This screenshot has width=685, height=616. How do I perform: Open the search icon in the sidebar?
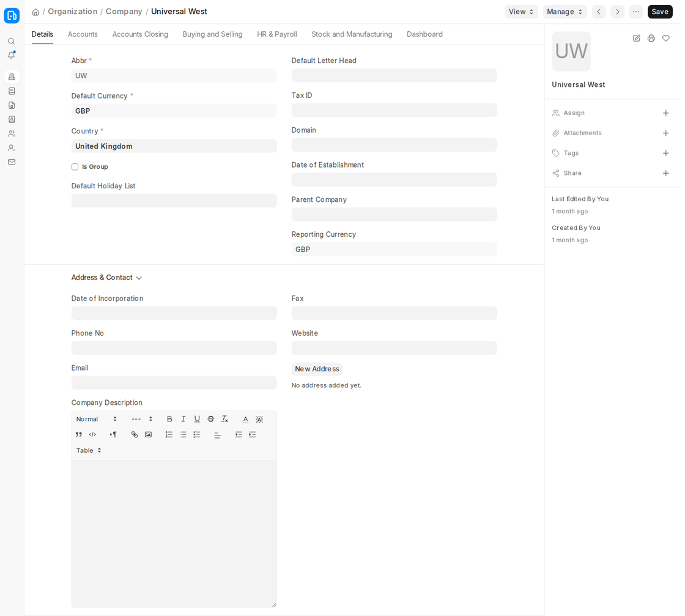point(12,41)
